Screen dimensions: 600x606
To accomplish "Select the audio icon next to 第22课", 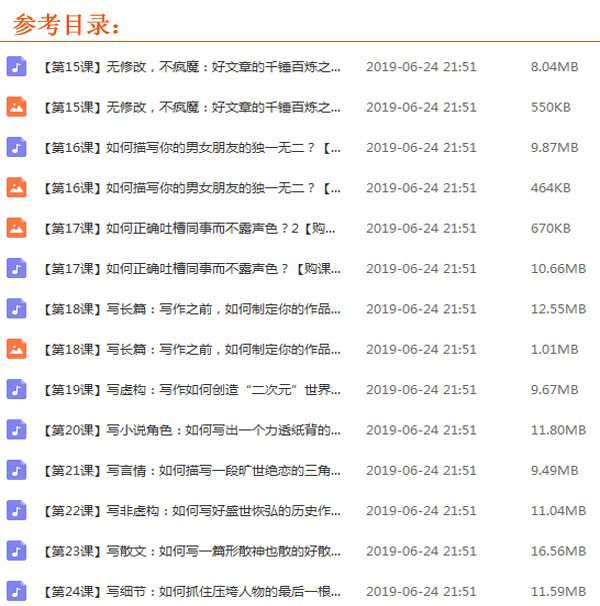I will [16, 510].
